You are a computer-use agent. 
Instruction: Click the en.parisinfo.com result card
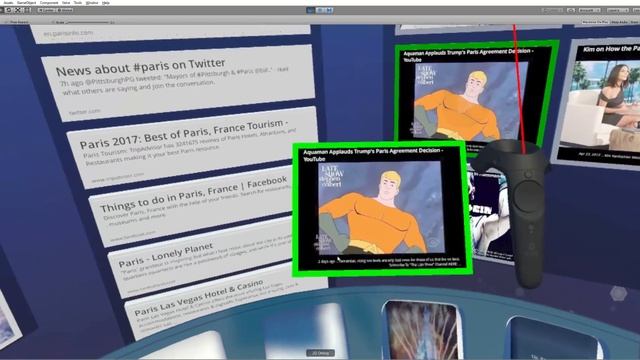171,33
